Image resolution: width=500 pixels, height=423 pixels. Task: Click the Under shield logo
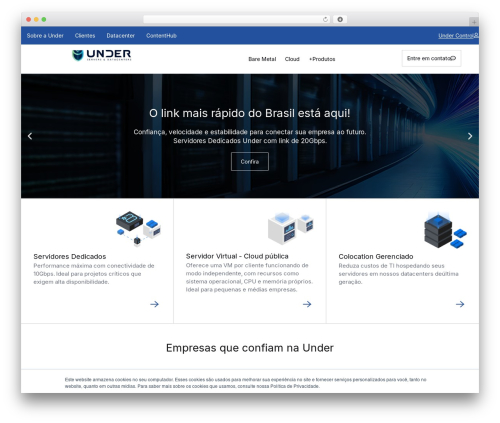point(102,55)
